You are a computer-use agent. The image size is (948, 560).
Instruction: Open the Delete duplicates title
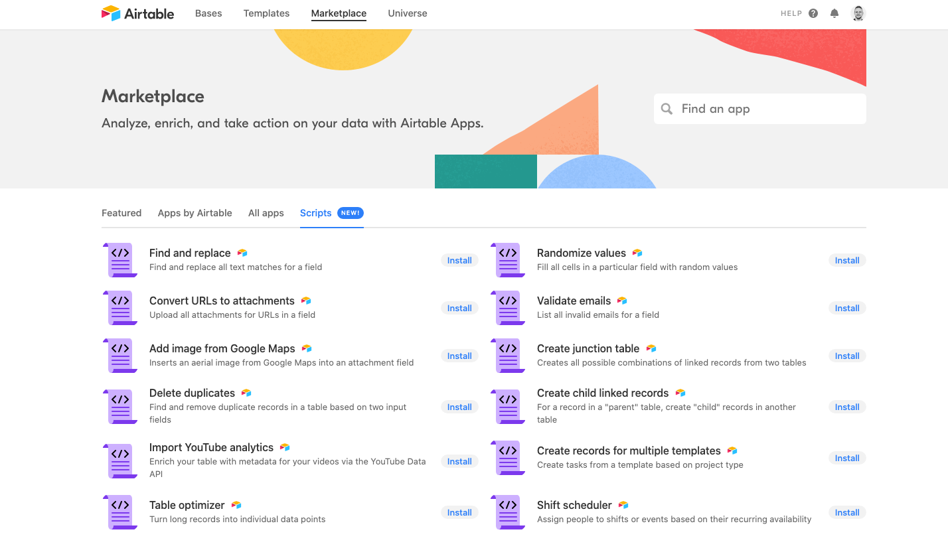pyautogui.click(x=192, y=393)
